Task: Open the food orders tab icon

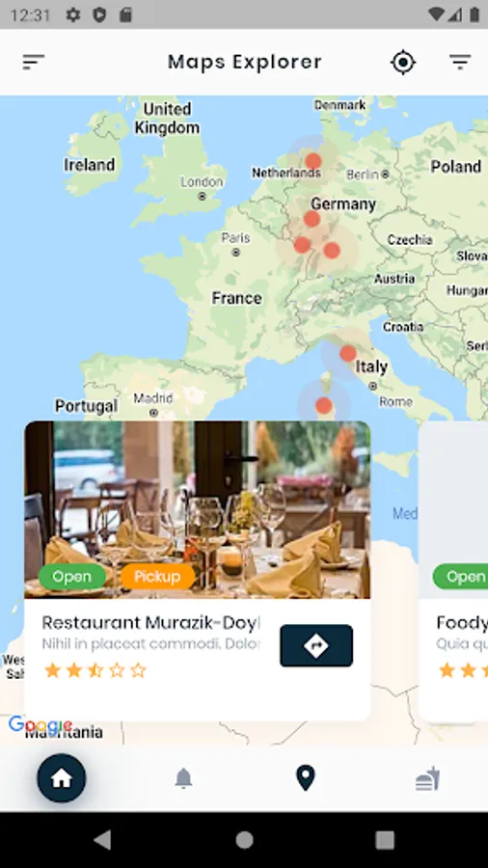Action: point(427,778)
